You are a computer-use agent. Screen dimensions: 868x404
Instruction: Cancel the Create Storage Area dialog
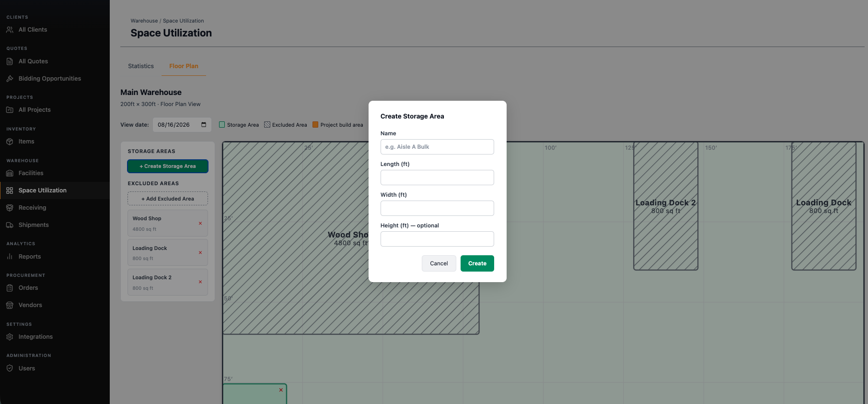pyautogui.click(x=439, y=263)
